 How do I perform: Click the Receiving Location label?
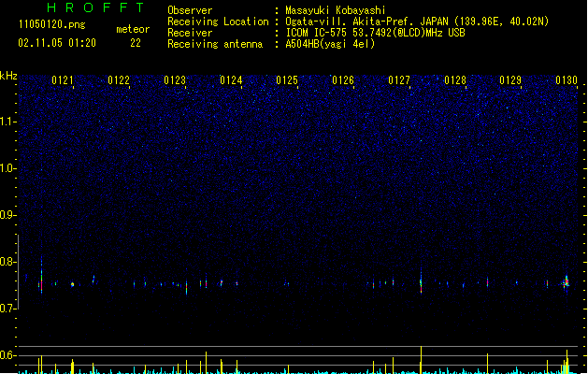(218, 22)
